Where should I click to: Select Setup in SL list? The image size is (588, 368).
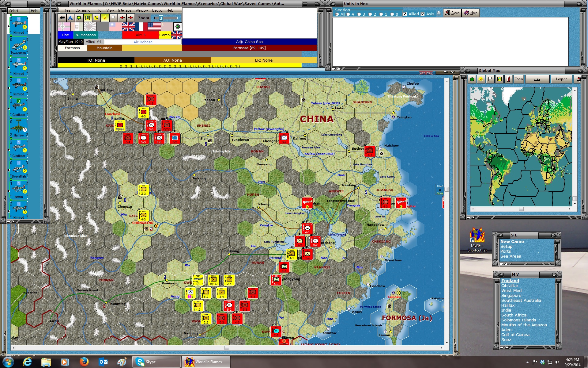pos(506,247)
